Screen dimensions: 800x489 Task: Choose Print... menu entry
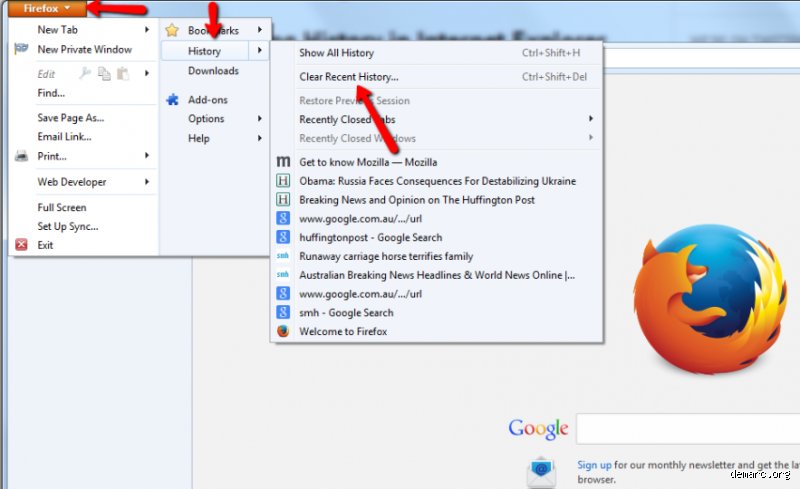click(x=52, y=156)
